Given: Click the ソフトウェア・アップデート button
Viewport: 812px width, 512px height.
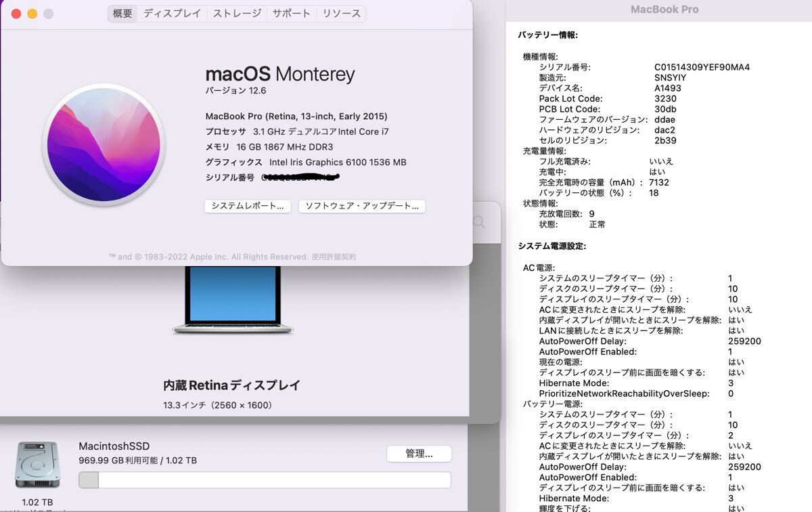Looking at the screenshot, I should (362, 206).
